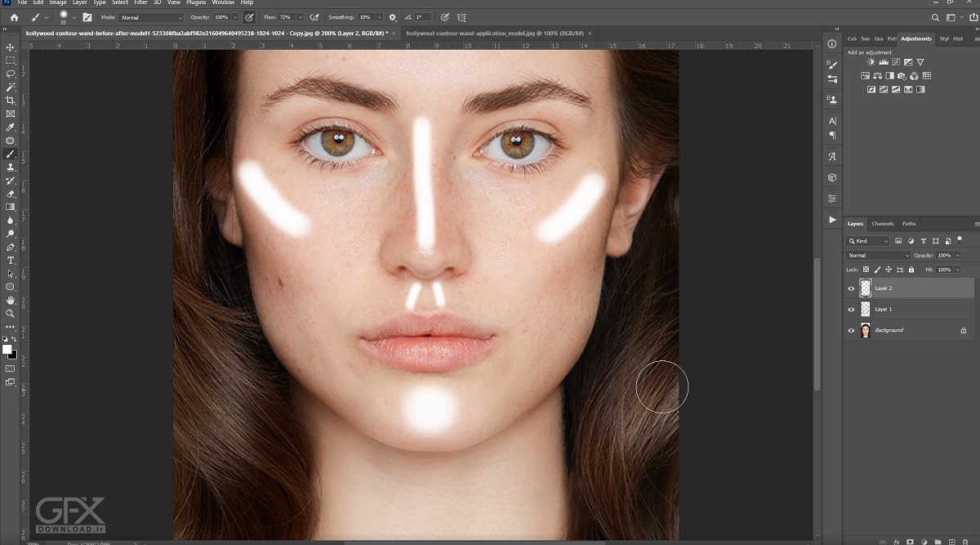Image resolution: width=980 pixels, height=545 pixels.
Task: Click the Flow percentage input field
Action: [285, 17]
